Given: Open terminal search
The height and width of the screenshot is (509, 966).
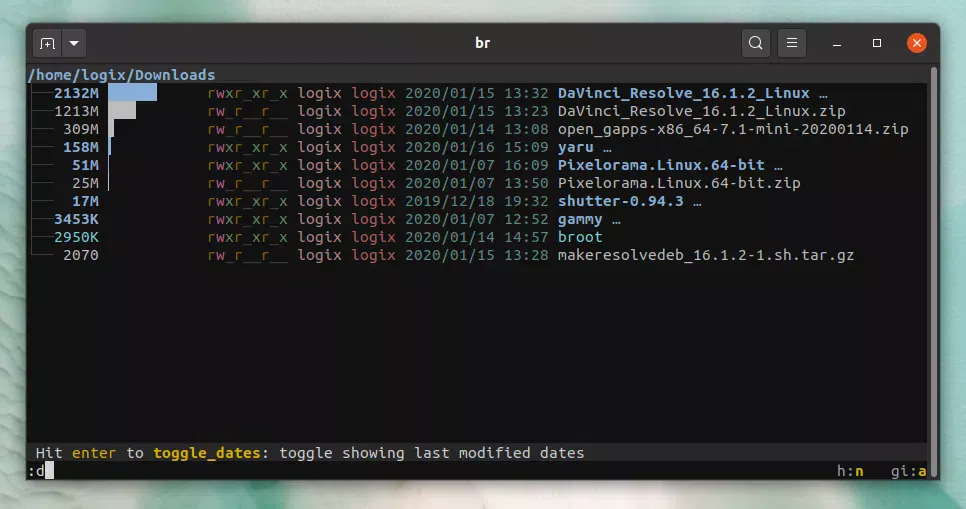Looking at the screenshot, I should tap(755, 43).
